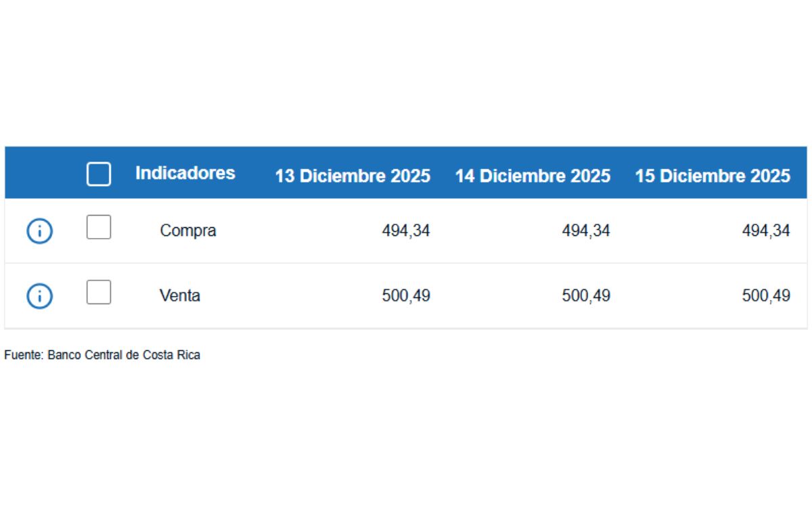The image size is (812, 505).
Task: Select the Compra row label
Action: point(188,231)
